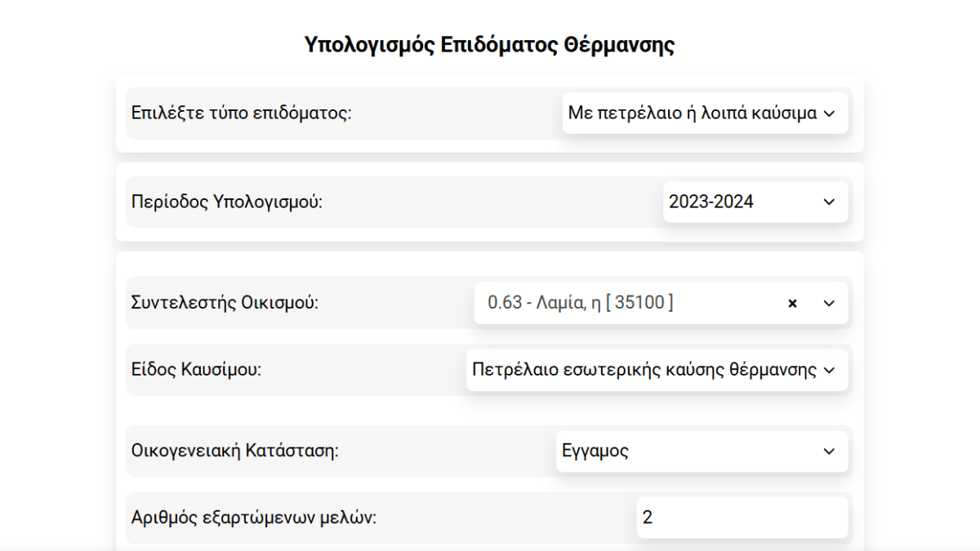Click the chevron beside 2023-2024
This screenshot has width=980, height=551.
click(829, 202)
